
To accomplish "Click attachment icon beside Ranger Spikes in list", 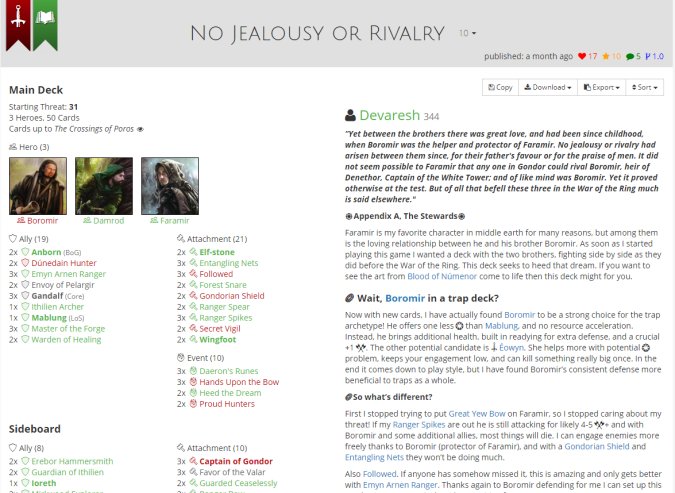I will pos(193,318).
